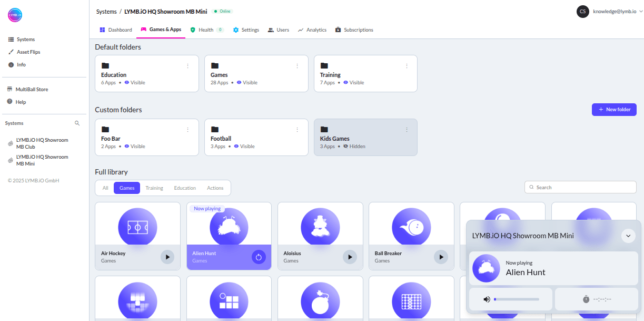644x321 pixels.
Task: Click the Foo Bar folder icon
Action: (105, 130)
